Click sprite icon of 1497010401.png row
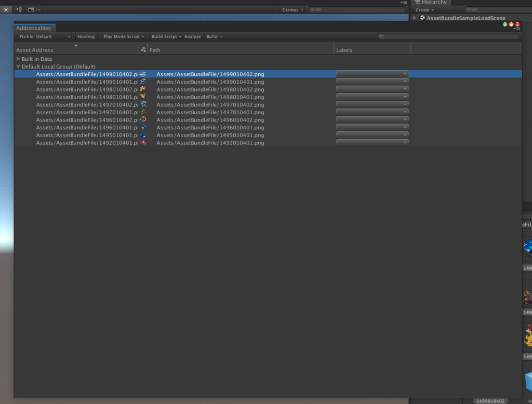The width and height of the screenshot is (532, 404). tap(143, 112)
